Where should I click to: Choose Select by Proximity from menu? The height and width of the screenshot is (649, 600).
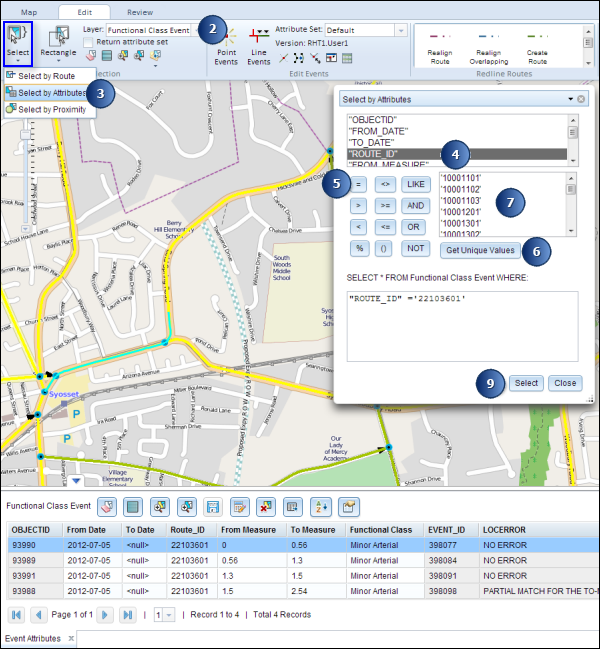(x=50, y=109)
